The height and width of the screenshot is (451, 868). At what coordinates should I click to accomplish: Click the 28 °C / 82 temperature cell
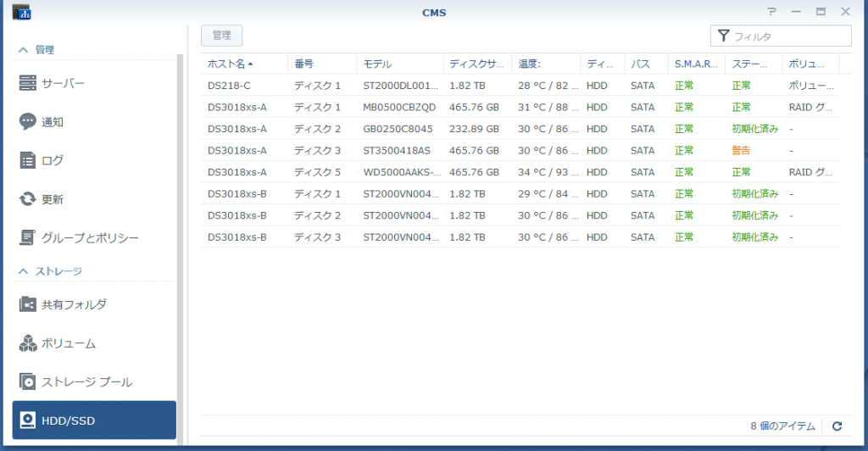548,86
